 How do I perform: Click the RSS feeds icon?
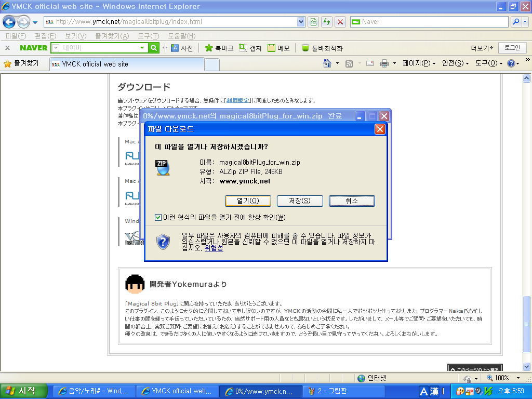pos(349,63)
